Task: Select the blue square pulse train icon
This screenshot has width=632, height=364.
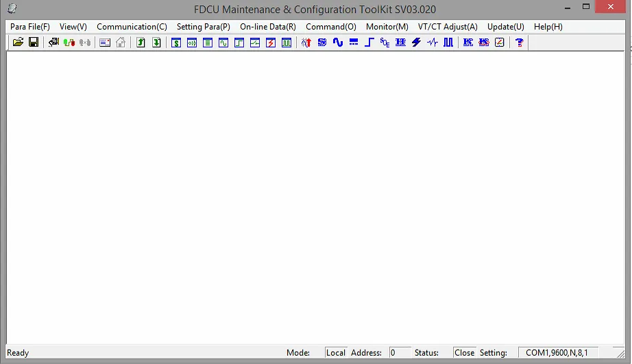Action: (x=448, y=43)
